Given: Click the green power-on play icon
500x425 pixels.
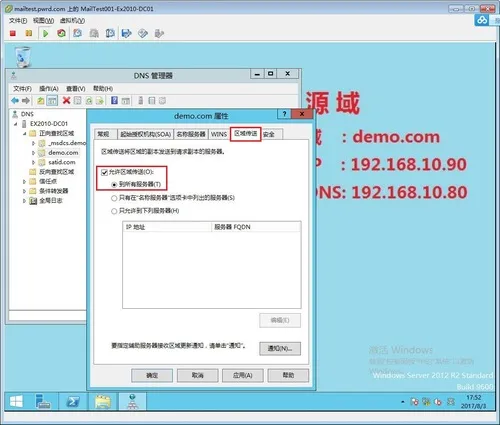Looking at the screenshot, I should [x=46, y=33].
